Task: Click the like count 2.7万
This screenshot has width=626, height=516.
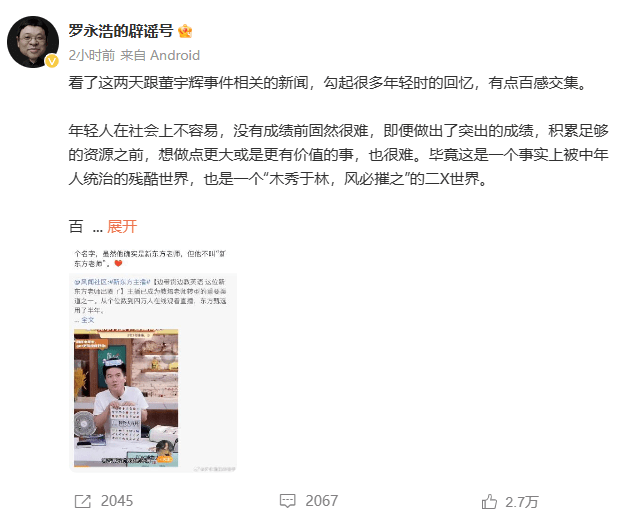Action: pos(522,502)
